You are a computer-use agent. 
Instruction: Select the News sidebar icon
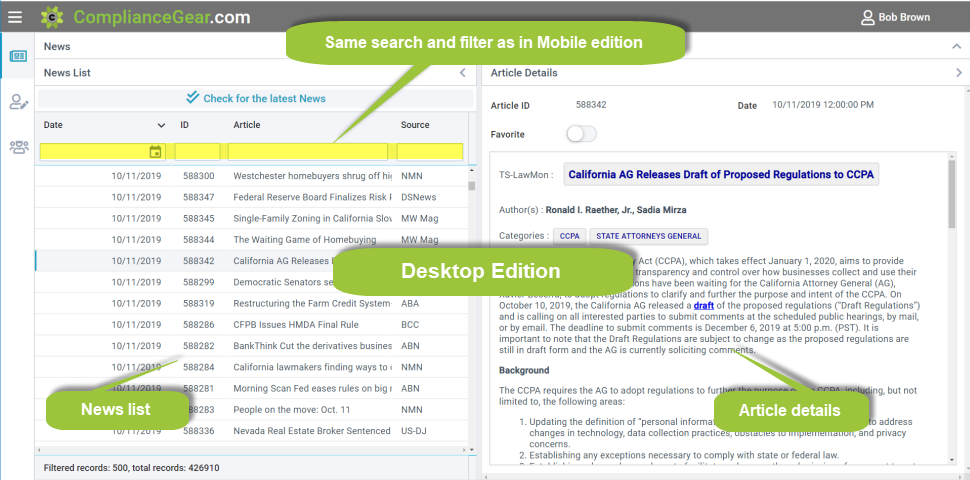[x=18, y=56]
